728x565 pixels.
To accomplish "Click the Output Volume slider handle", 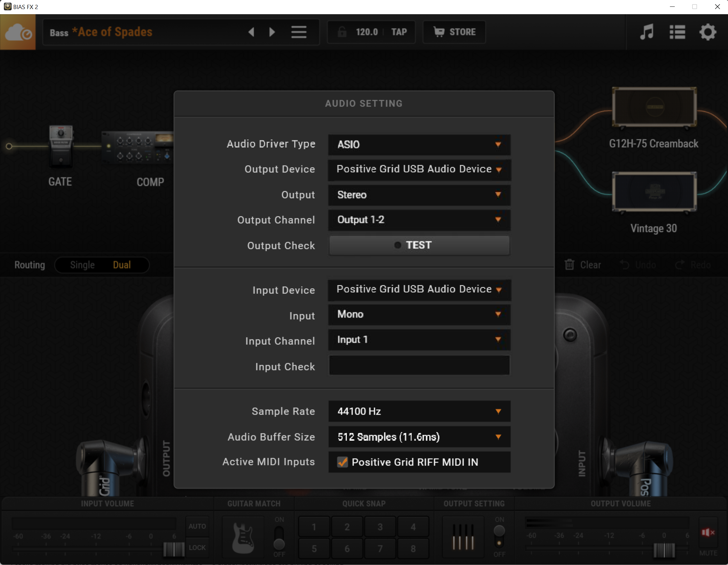I will tap(664, 550).
